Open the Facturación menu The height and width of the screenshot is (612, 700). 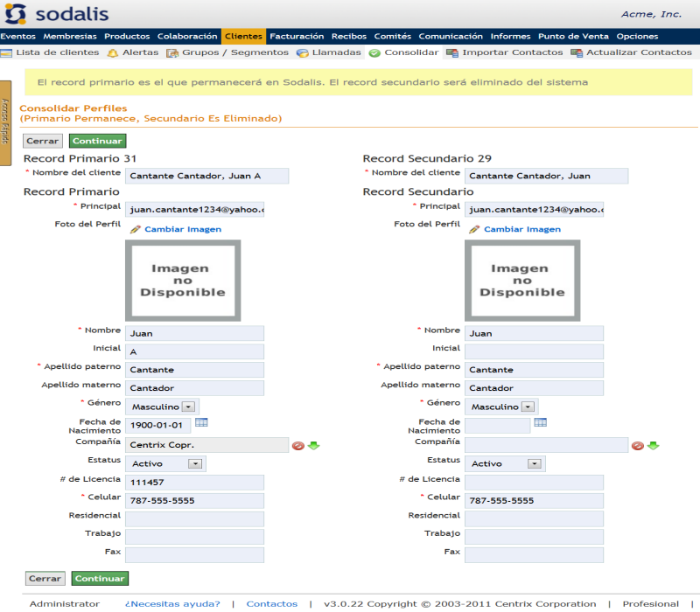click(297, 37)
